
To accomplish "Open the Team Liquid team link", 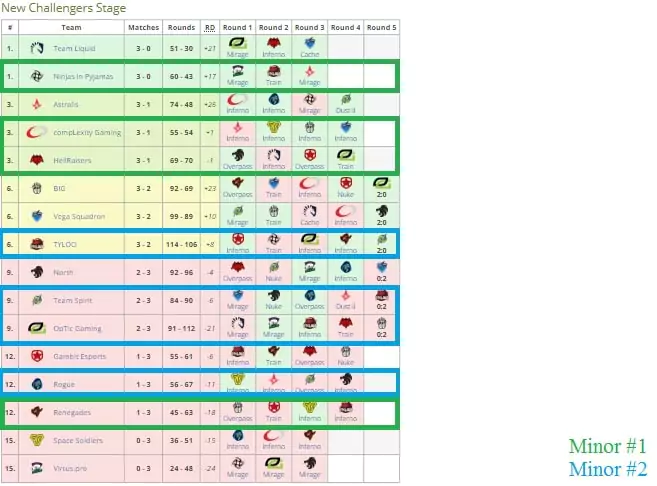I will [74, 49].
